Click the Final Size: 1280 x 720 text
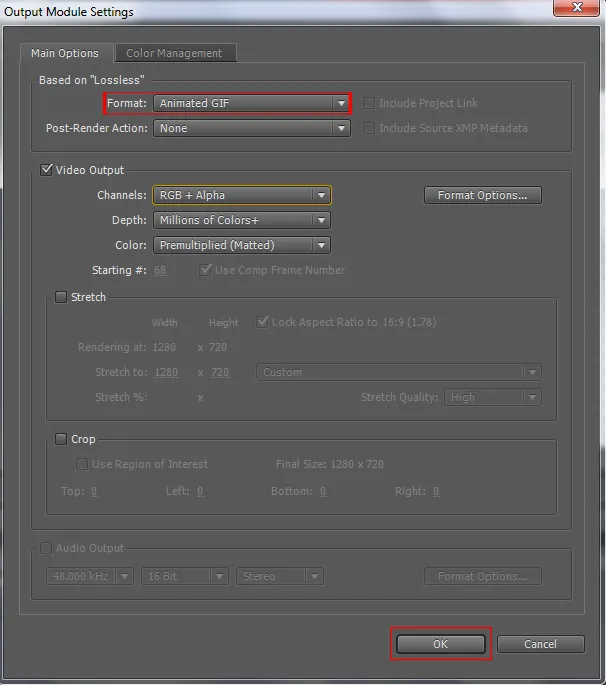Screen dimensions: 606x685 (x=330, y=464)
